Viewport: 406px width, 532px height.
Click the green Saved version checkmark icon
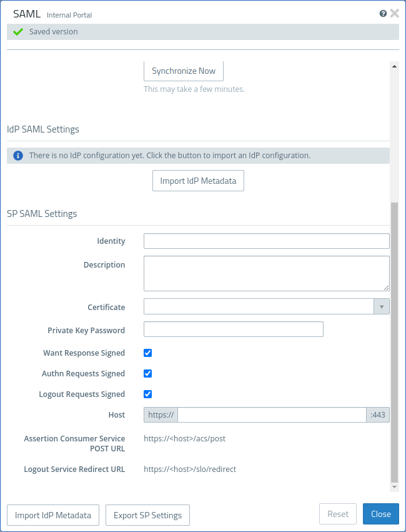tap(18, 32)
